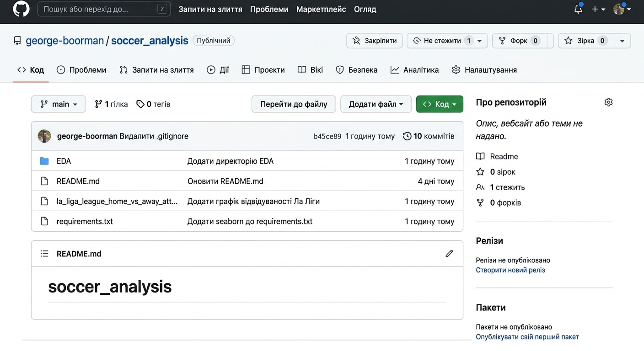This screenshot has width=644, height=351.
Task: View the '0 зірок' stargazers link
Action: pos(496,172)
